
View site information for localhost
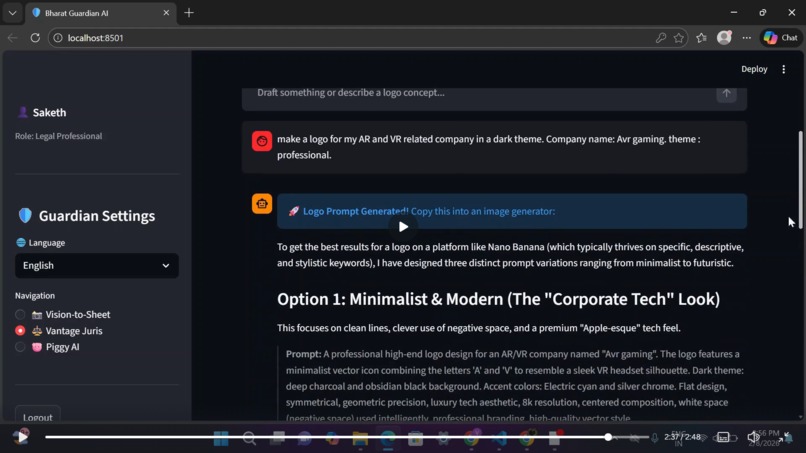58,38
